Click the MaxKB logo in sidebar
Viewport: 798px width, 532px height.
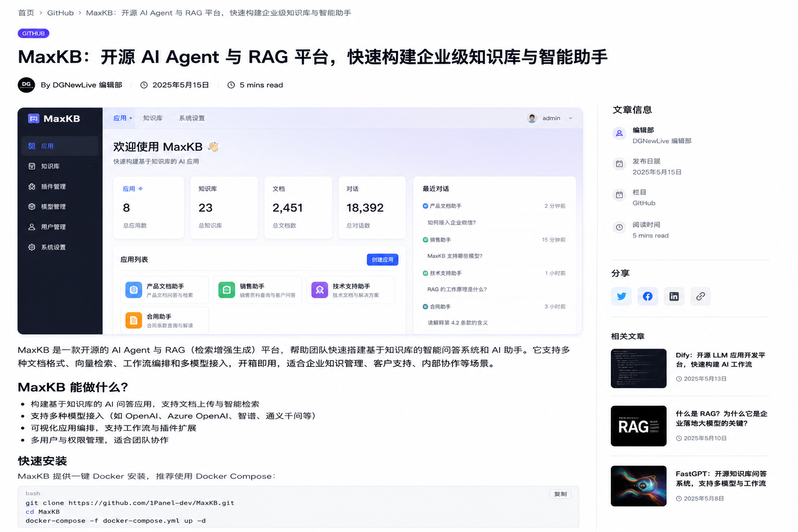pos(54,118)
